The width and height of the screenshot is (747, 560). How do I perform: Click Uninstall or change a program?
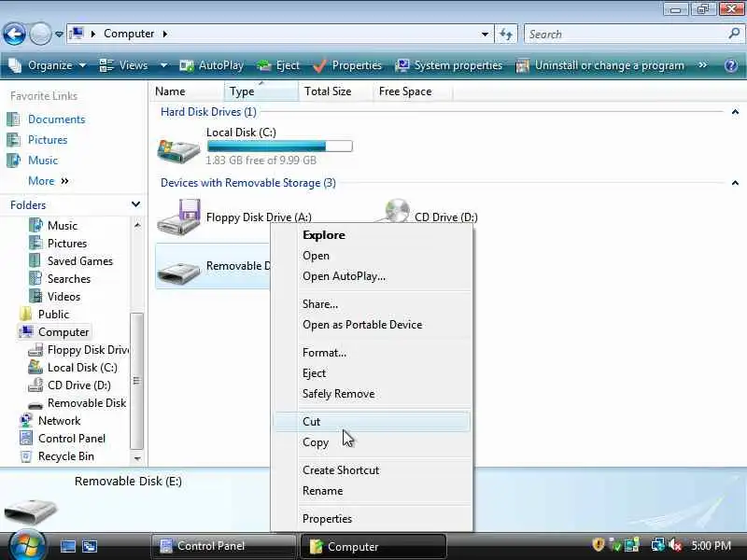[600, 65]
